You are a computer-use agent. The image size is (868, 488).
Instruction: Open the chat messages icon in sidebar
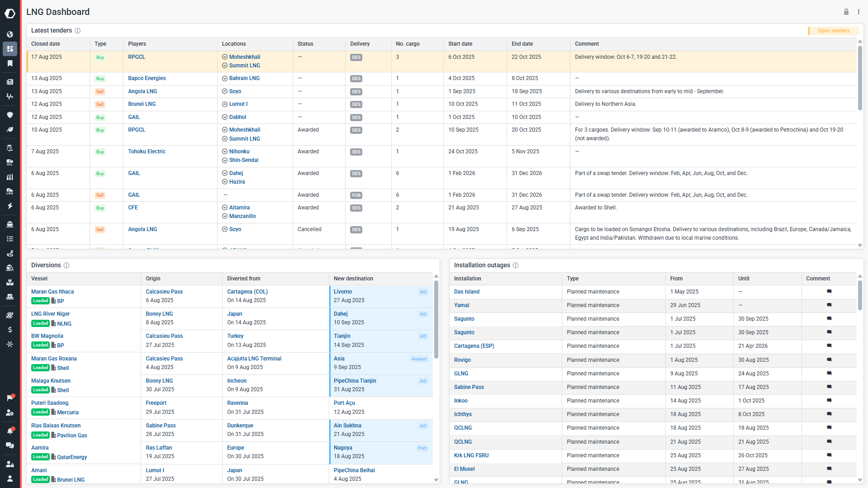coord(10,445)
